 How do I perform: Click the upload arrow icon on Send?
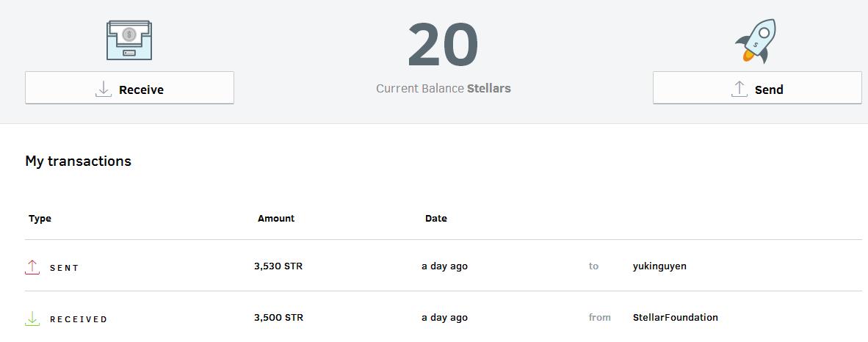click(739, 90)
